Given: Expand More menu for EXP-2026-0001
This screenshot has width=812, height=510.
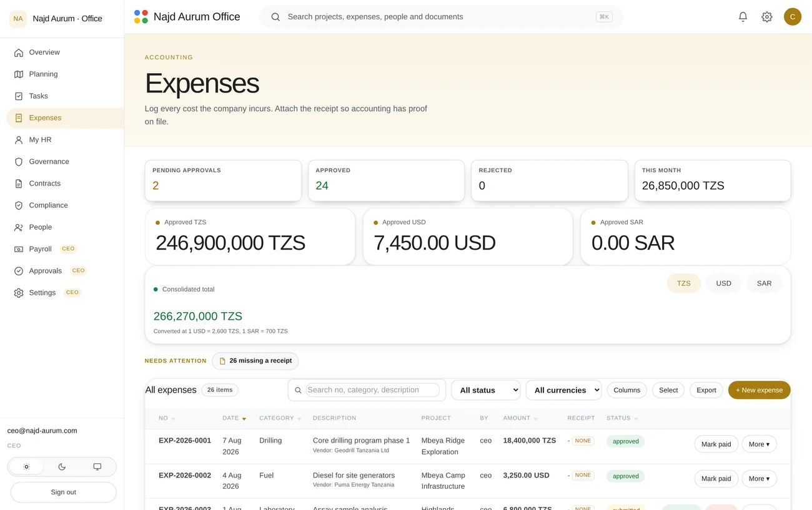Looking at the screenshot, I should pos(759,444).
